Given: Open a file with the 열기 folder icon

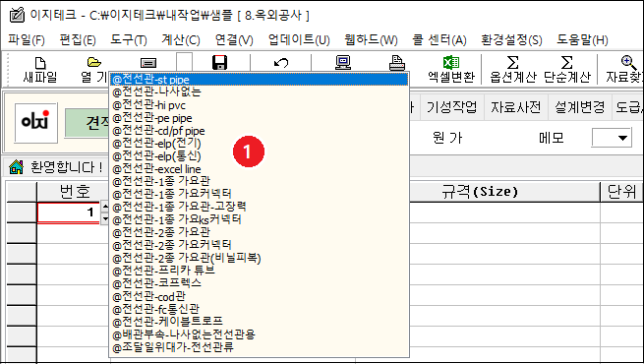Looking at the screenshot, I should point(94,62).
